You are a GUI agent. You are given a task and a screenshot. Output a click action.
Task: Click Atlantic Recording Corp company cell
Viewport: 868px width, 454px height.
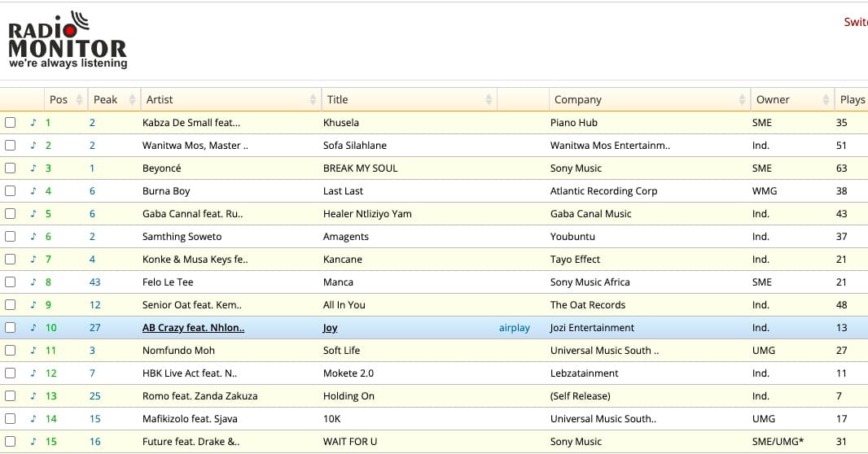[x=603, y=190]
